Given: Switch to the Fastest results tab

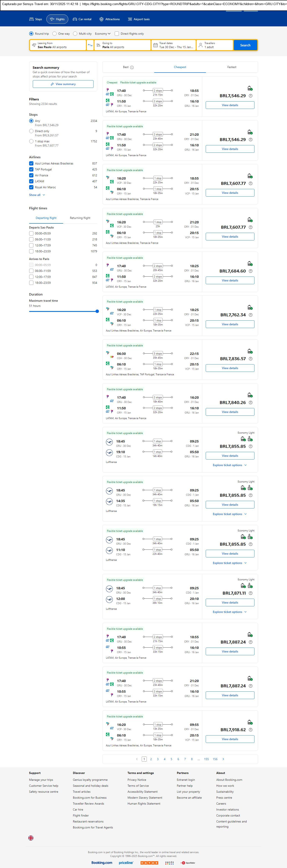Looking at the screenshot, I should [231, 67].
